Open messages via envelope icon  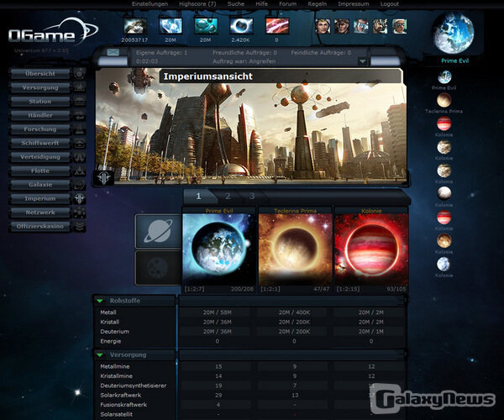click(113, 52)
